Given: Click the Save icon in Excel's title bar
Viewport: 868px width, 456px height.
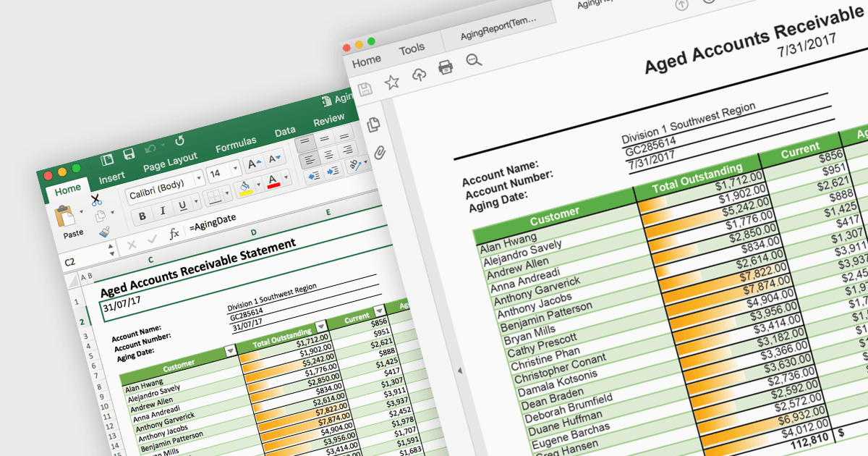Looking at the screenshot, I should (x=129, y=153).
